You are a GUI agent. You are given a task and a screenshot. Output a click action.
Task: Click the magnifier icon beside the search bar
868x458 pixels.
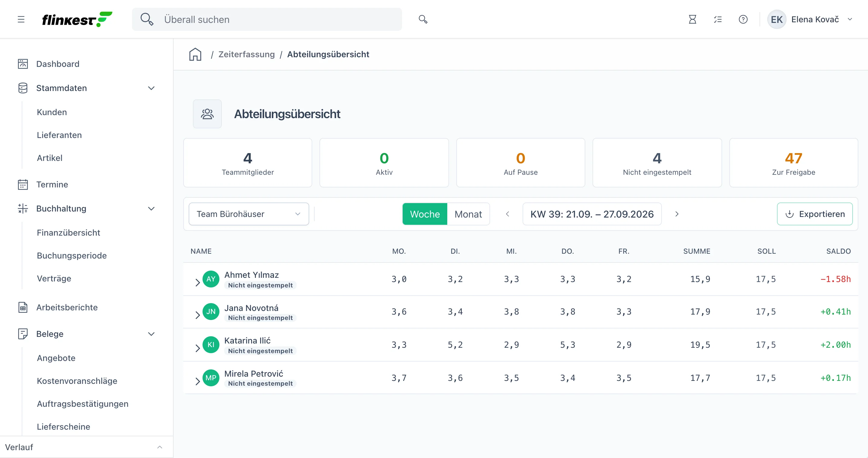point(423,19)
